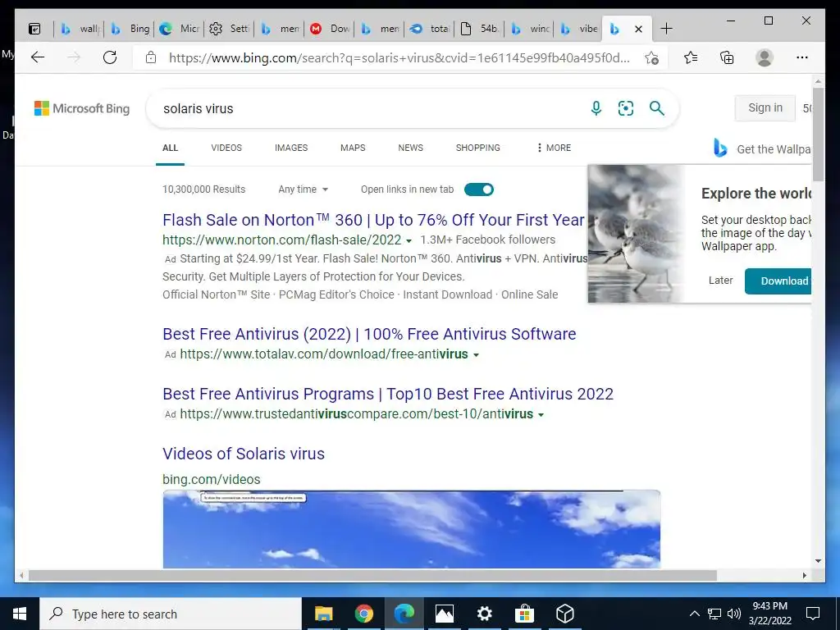
Task: Open Photos app from taskbar
Action: [444, 614]
